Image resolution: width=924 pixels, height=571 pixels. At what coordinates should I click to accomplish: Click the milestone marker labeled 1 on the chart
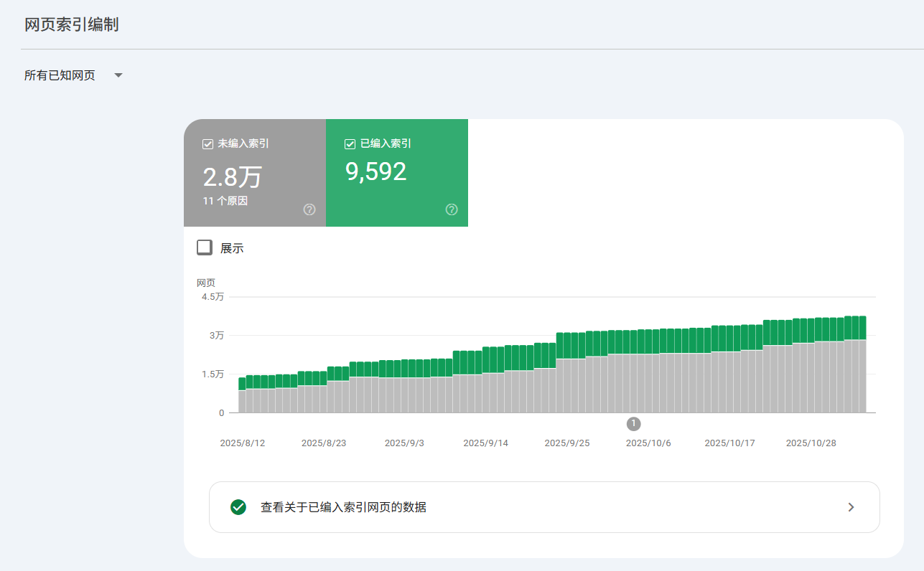click(633, 423)
